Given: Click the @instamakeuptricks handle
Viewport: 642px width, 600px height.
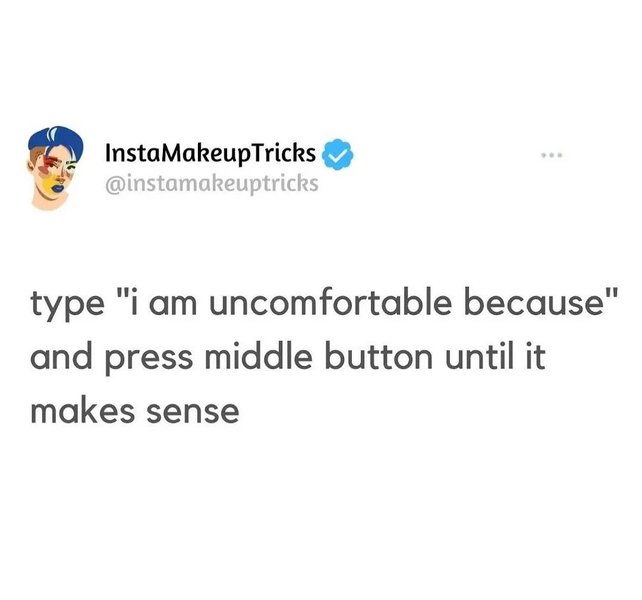Looking at the screenshot, I should click(x=211, y=182).
